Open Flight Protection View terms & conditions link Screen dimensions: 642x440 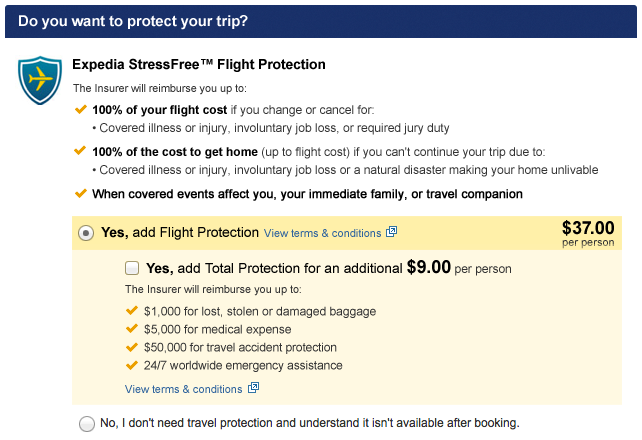pyautogui.click(x=322, y=233)
